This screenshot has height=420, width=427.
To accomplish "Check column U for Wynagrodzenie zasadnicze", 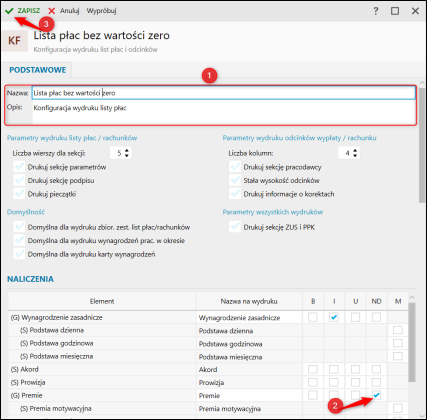I will 355,317.
